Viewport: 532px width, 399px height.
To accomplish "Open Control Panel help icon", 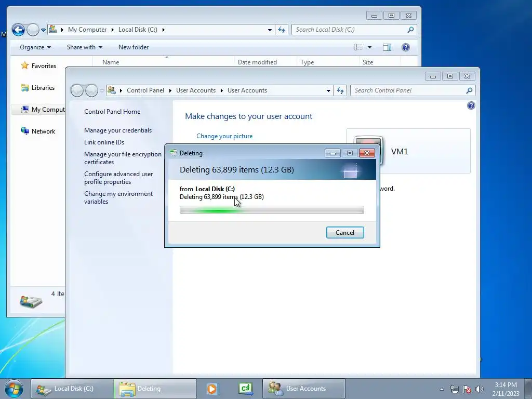I will [471, 105].
